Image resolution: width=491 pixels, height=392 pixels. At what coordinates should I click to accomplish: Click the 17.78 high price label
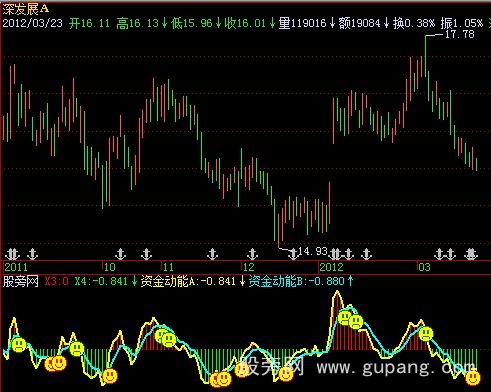(460, 34)
